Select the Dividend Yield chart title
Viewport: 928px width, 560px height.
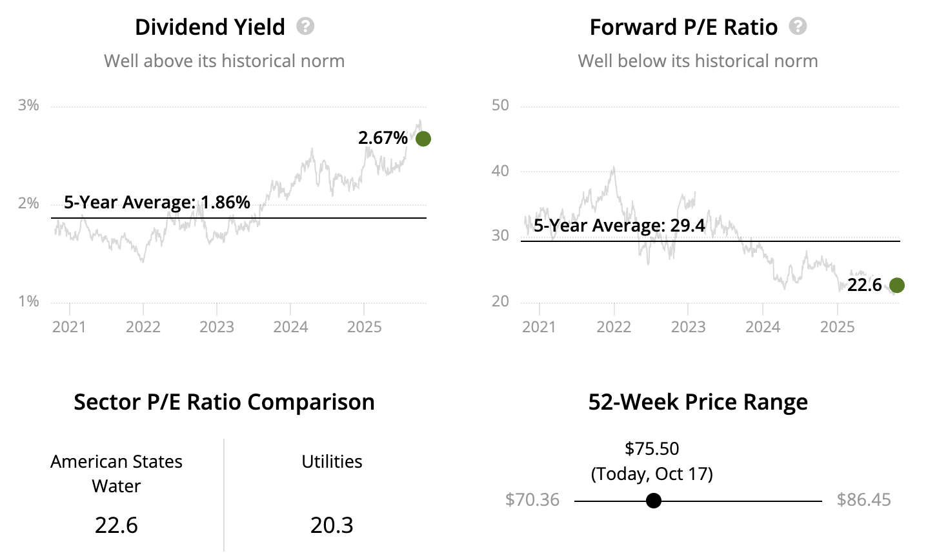coord(210,27)
